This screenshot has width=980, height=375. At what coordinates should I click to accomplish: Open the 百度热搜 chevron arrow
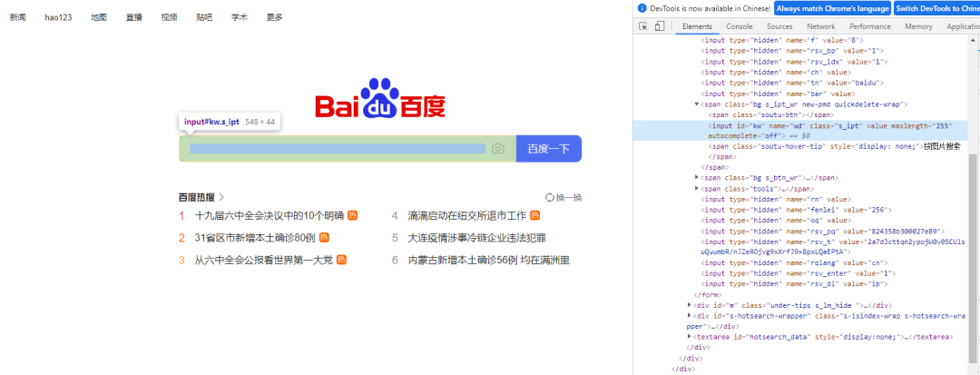[x=221, y=198]
